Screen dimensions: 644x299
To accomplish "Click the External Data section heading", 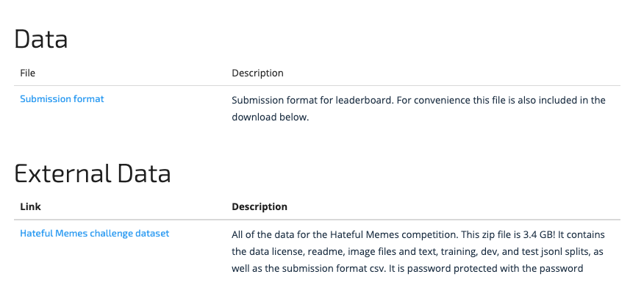I will pyautogui.click(x=93, y=173).
